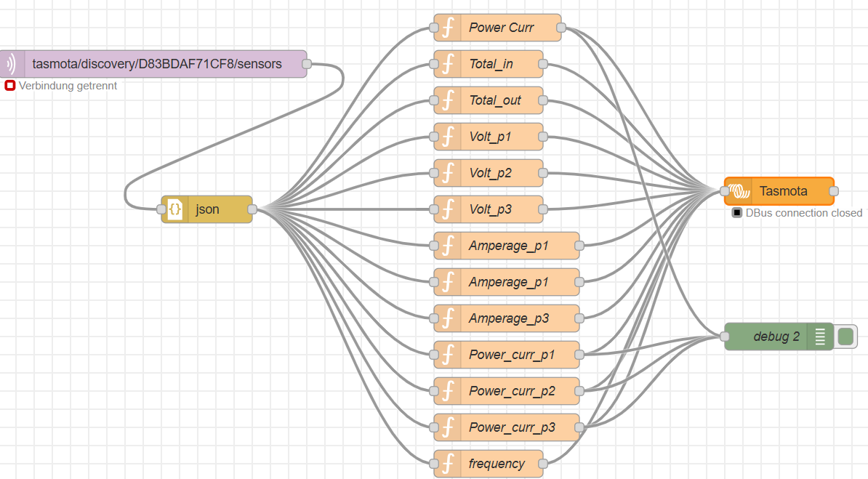Click the input port of Total_out node

pos(434,100)
